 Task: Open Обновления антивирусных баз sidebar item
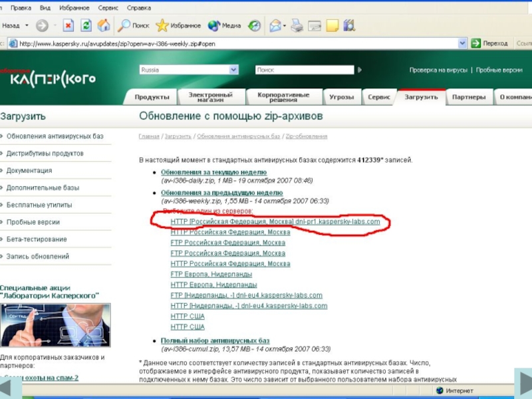click(x=55, y=136)
